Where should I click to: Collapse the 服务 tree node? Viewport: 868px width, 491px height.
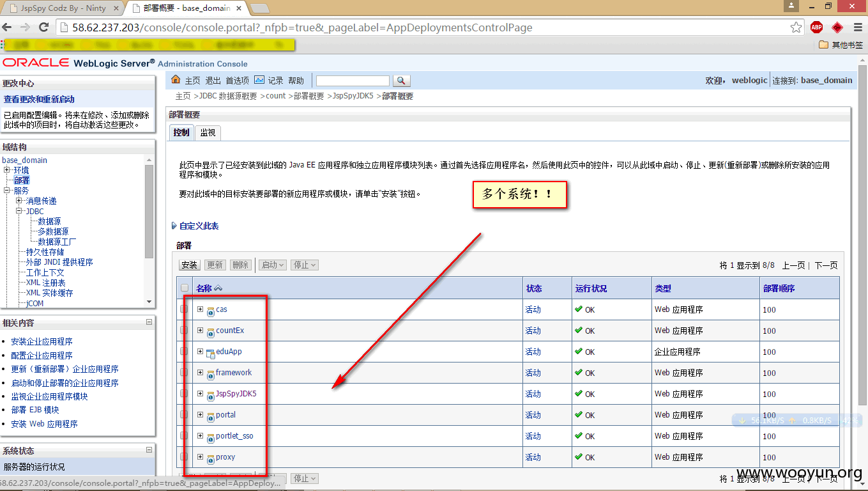pyautogui.click(x=7, y=191)
